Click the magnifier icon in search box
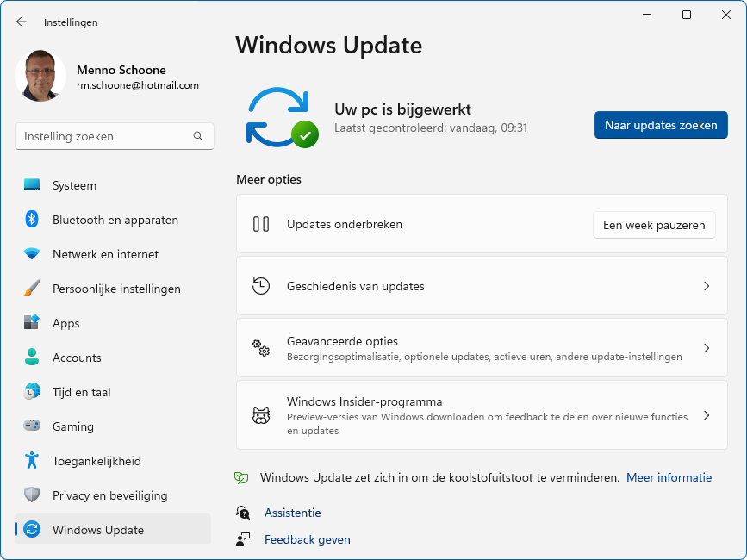Screen dimensions: 747x560 [x=198, y=136]
